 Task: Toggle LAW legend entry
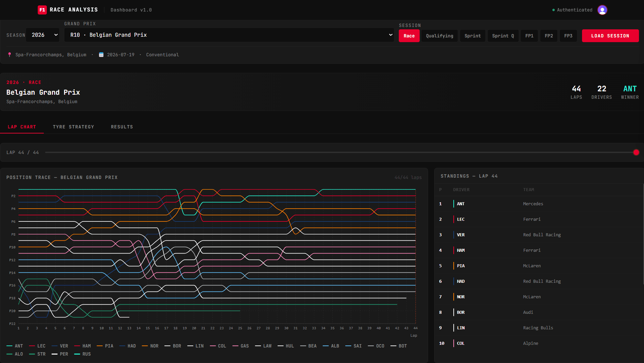(x=263, y=346)
